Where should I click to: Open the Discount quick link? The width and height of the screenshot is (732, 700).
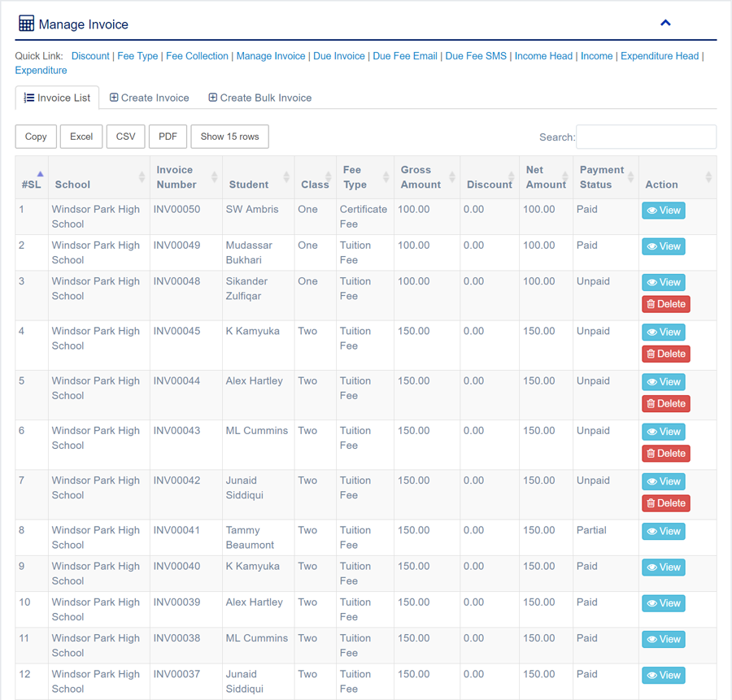click(x=90, y=56)
